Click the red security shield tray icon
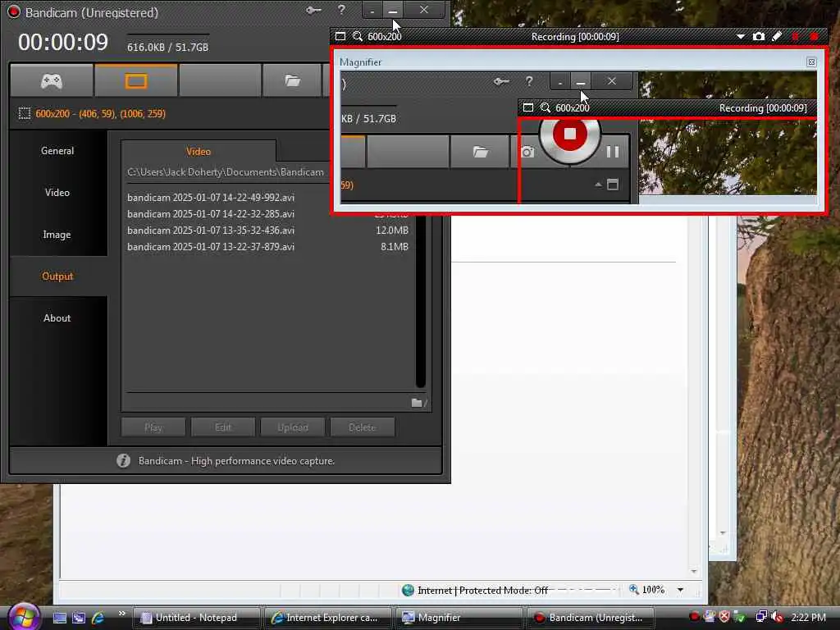840x630 pixels. click(x=724, y=617)
